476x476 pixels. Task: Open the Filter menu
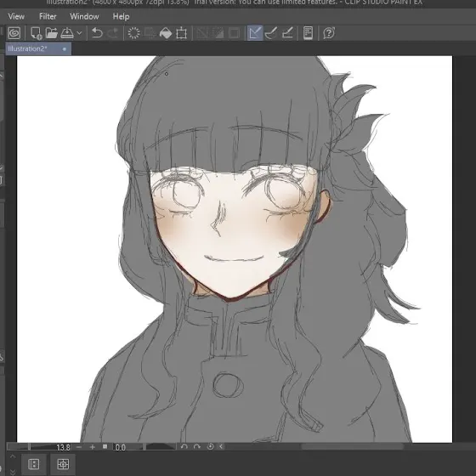(x=48, y=16)
